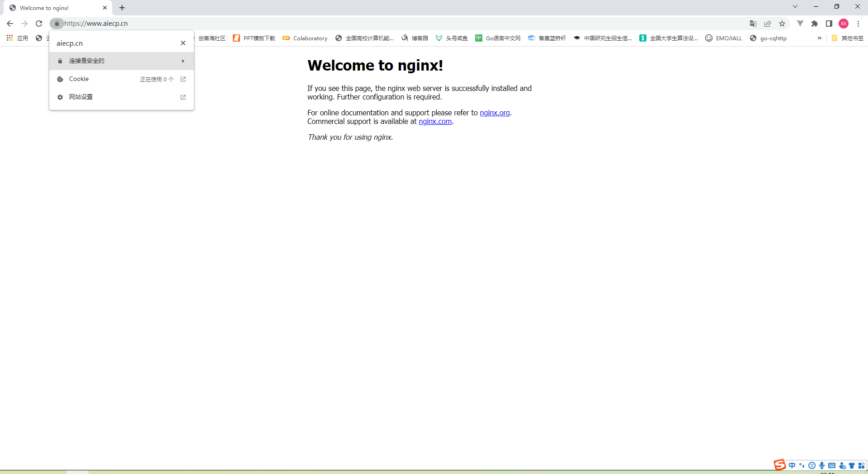Screen dimensions: 868x474
Task: Open the Sogou emoji smiley icon
Action: pyautogui.click(x=812, y=465)
